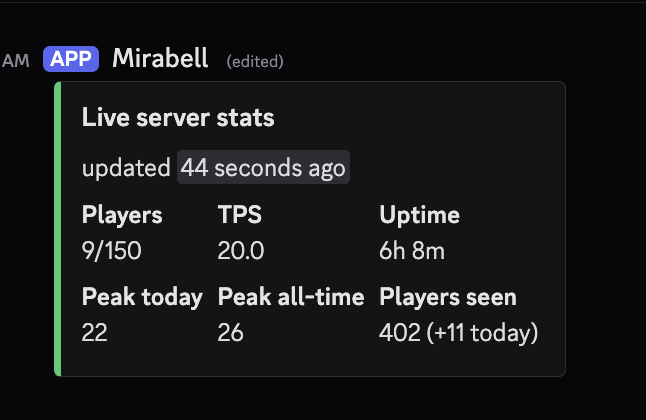Click the Peak today value 22
Viewport: 646px width, 420px height.
pyautogui.click(x=94, y=333)
